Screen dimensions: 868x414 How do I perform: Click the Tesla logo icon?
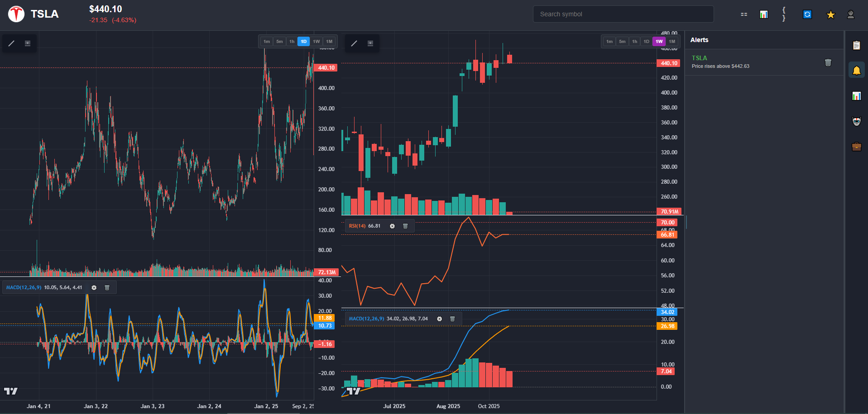pos(16,14)
